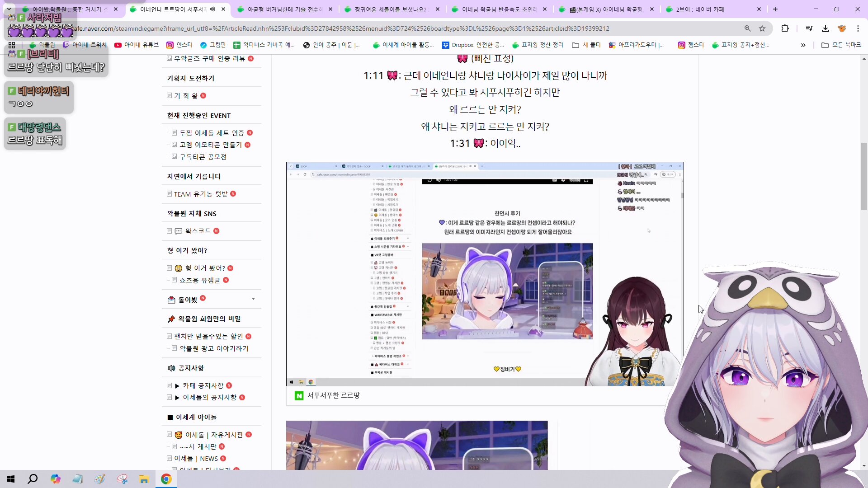Click the zoom magnifier icon in address bar
The width and height of the screenshot is (868, 488).
(748, 28)
